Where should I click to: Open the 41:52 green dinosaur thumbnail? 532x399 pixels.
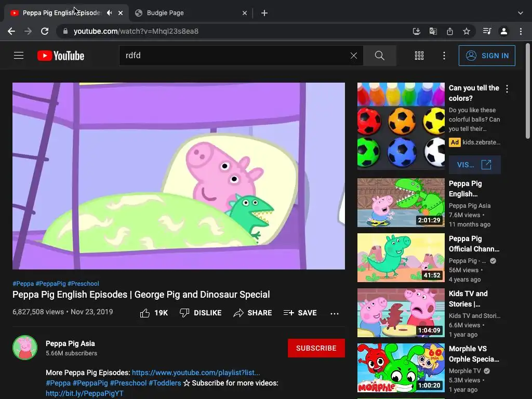[x=401, y=258]
